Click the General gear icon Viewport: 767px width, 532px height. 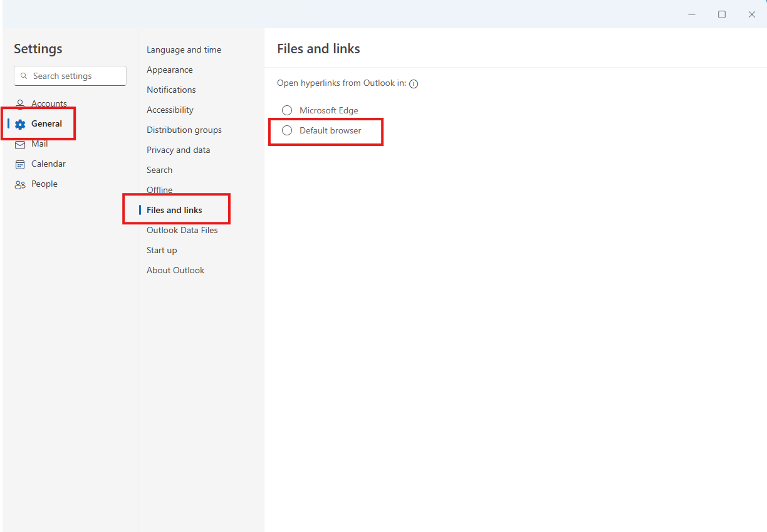point(20,124)
